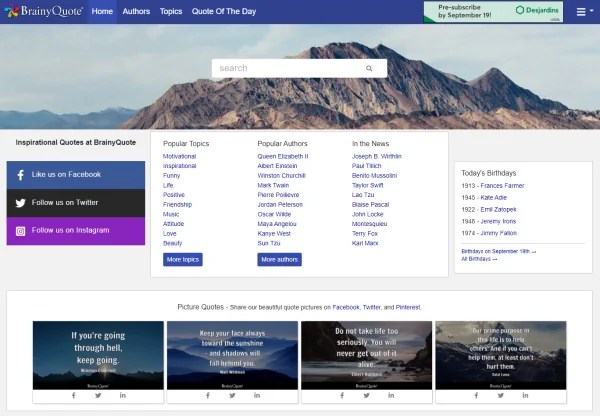
Task: Open Albert Einstein author link
Action: (x=277, y=166)
